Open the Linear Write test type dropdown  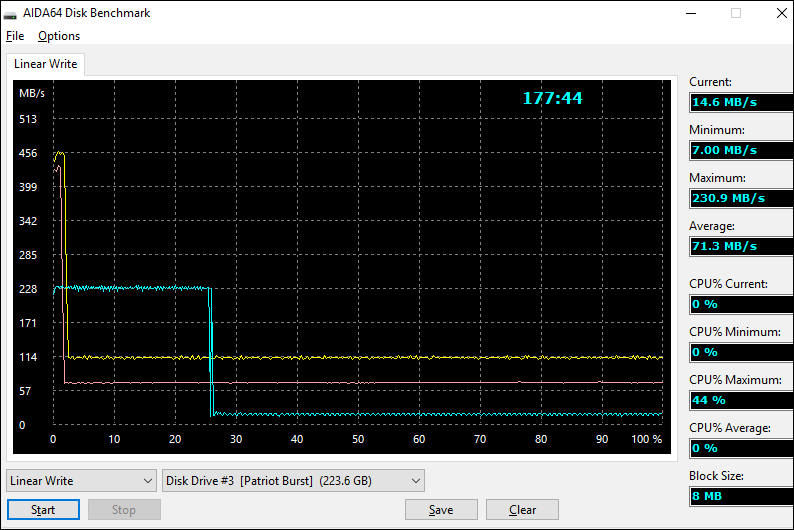[x=81, y=480]
